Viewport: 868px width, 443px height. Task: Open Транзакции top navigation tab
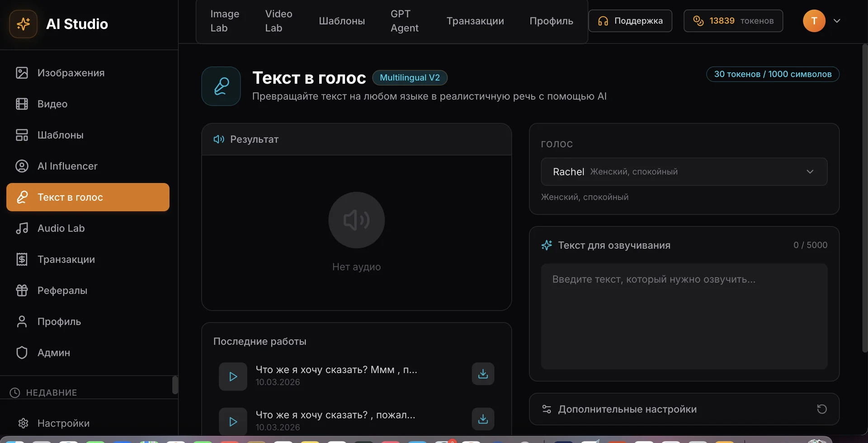475,21
